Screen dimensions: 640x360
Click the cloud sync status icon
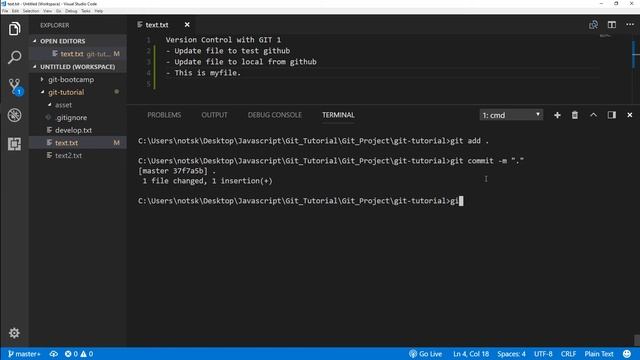(53, 354)
